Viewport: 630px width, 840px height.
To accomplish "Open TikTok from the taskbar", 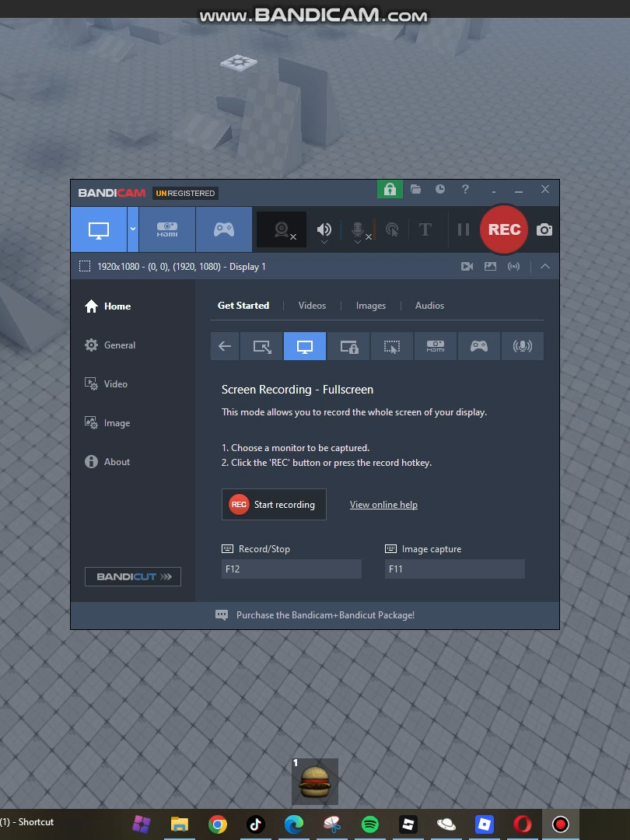I will point(256,824).
